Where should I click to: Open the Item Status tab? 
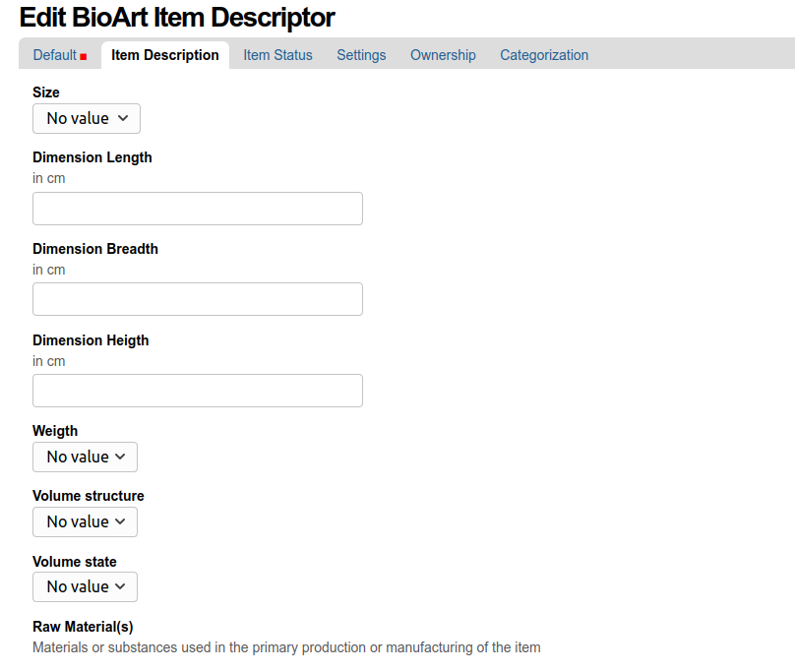(277, 55)
